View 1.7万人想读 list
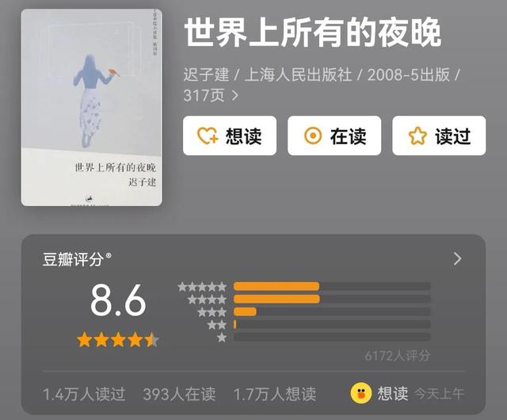 click(275, 394)
